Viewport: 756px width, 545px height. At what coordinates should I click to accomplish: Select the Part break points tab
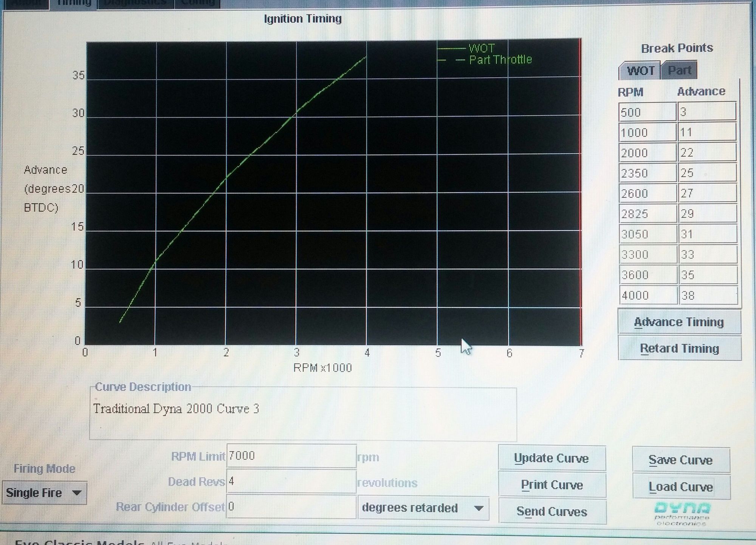point(679,70)
